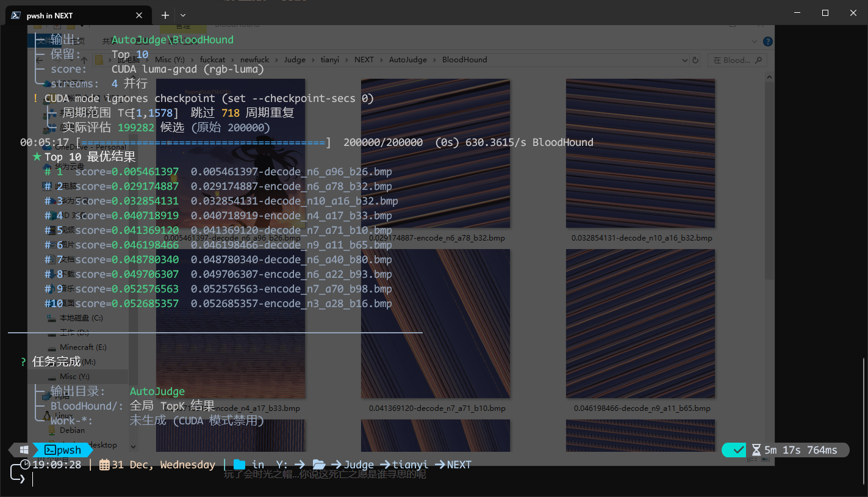
Task: Click the hourglass icon beside 5m 17s
Action: point(756,450)
